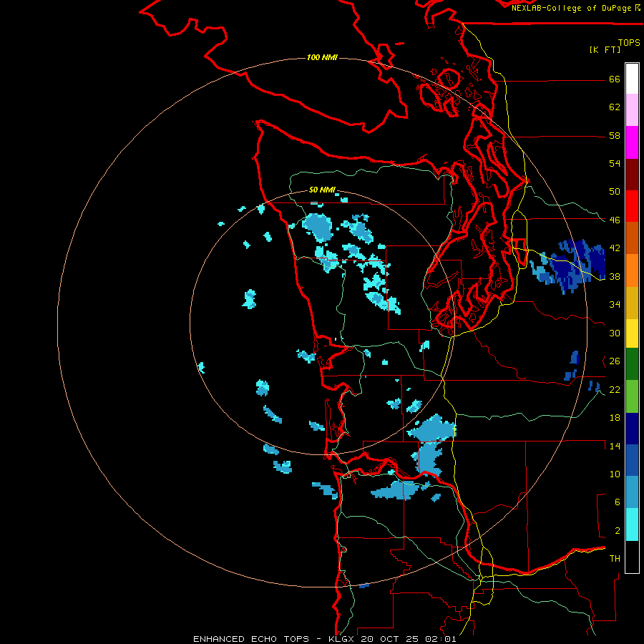
Task: Click the legend value '26'
Action: point(615,361)
